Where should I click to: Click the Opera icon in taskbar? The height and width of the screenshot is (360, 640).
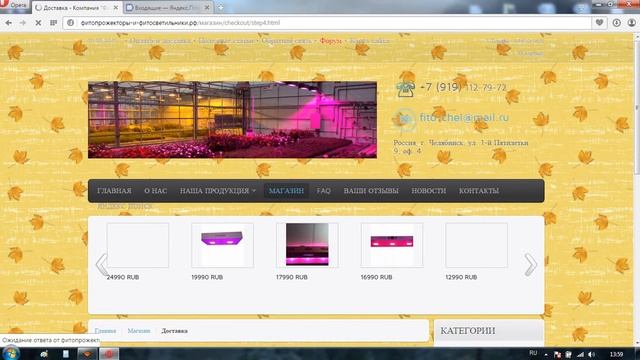point(109,354)
